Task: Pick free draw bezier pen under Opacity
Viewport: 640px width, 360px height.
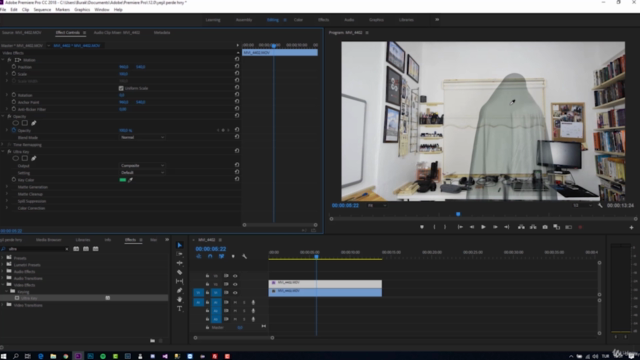Action: 33,123
